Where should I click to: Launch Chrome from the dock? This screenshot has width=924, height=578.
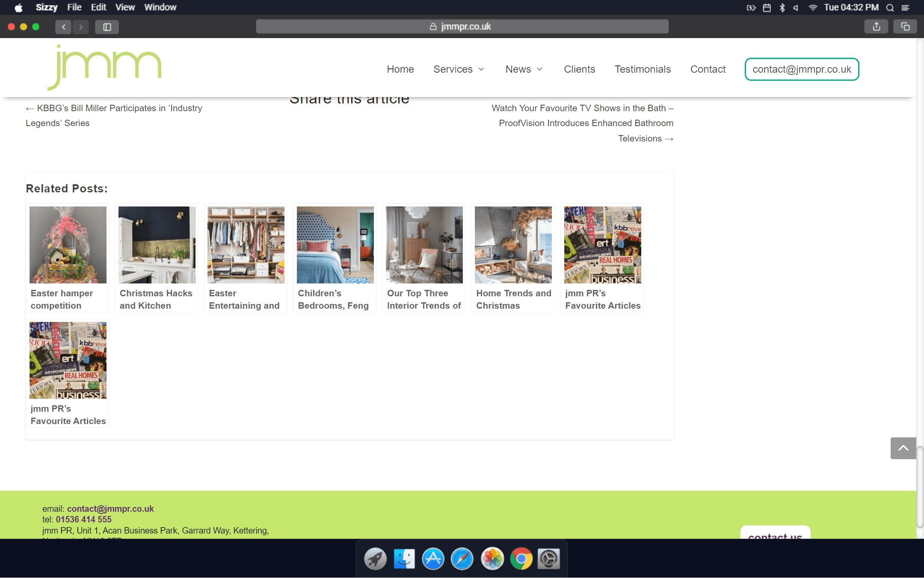coord(521,559)
